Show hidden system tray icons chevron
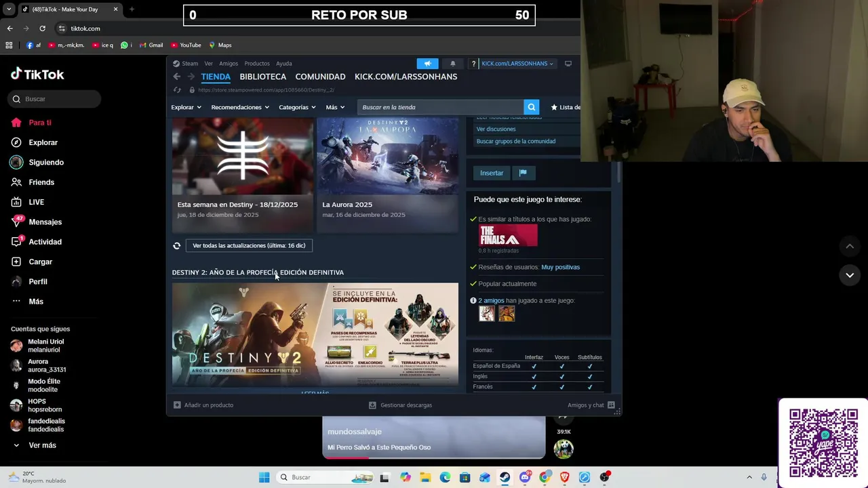 pyautogui.click(x=749, y=477)
